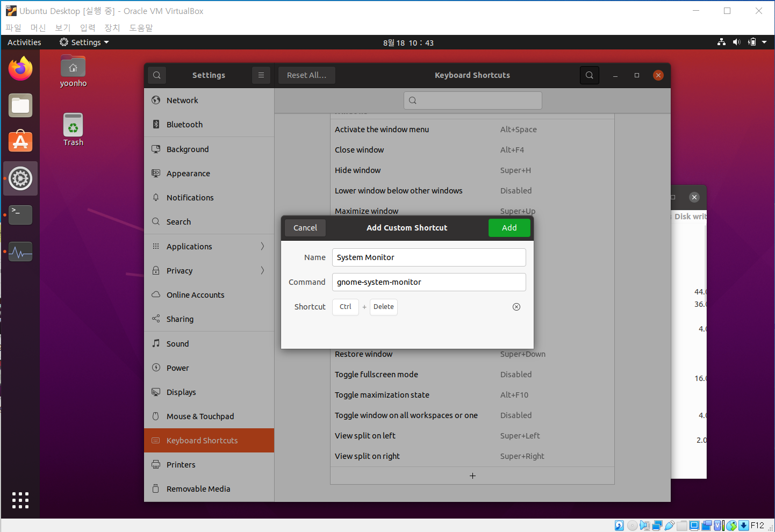
Task: Select Keyboard Shortcuts in sidebar
Action: (209, 441)
